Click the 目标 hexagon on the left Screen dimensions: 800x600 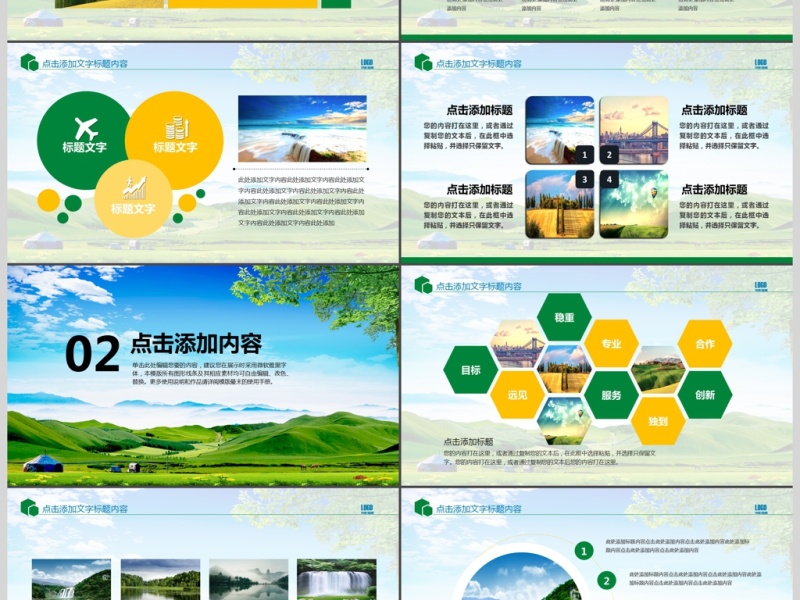tap(470, 367)
